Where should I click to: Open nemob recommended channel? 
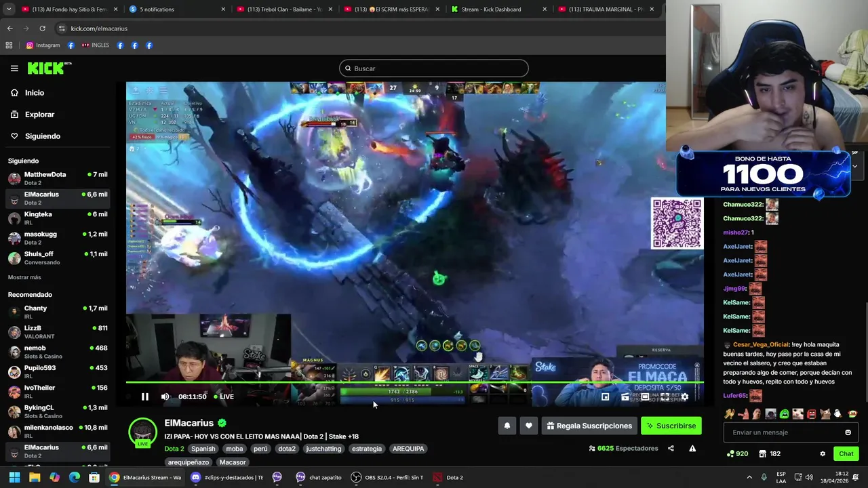pyautogui.click(x=57, y=352)
